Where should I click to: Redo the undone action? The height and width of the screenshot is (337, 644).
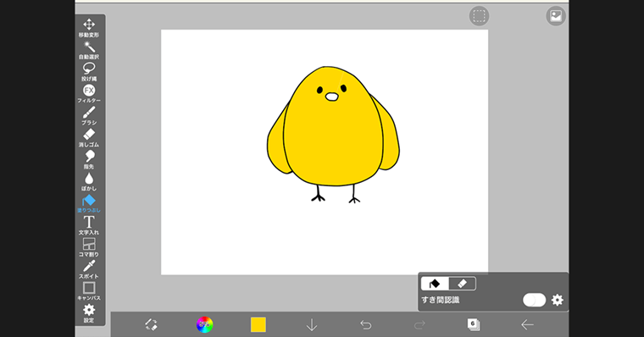[419, 324]
